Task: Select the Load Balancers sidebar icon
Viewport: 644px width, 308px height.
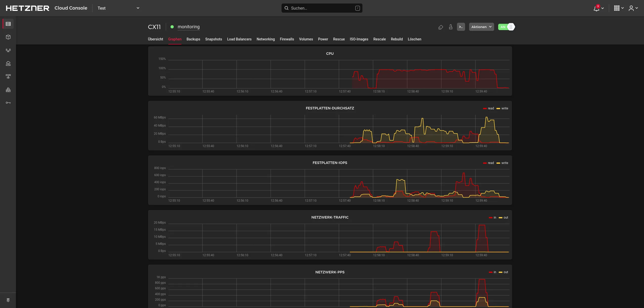Action: tap(8, 50)
